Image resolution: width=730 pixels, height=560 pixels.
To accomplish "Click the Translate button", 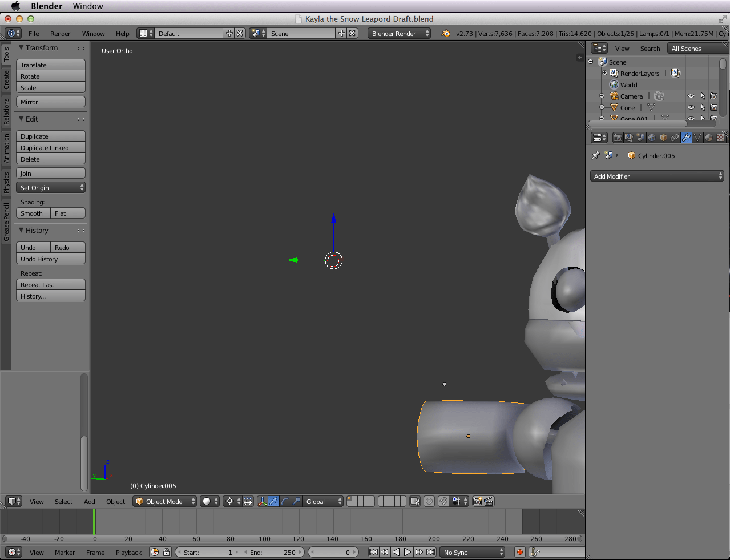I will 51,65.
